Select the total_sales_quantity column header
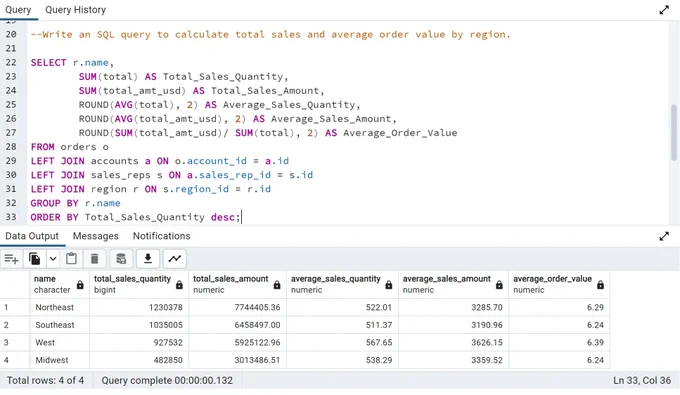 [139, 284]
